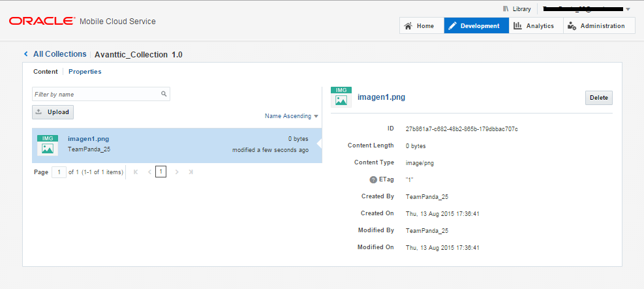This screenshot has height=289, width=644.
Task: Open the Home tab
Action: pos(419,26)
